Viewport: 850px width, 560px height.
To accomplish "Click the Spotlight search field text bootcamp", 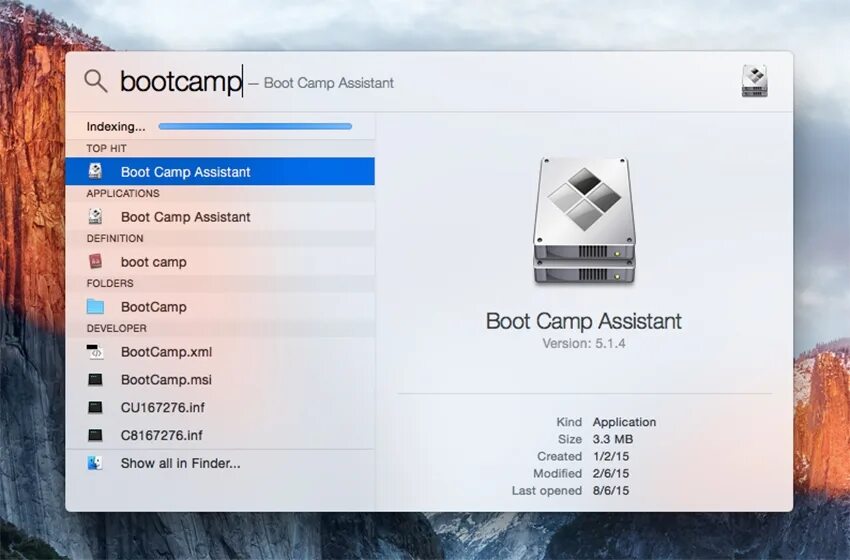I will click(x=181, y=82).
